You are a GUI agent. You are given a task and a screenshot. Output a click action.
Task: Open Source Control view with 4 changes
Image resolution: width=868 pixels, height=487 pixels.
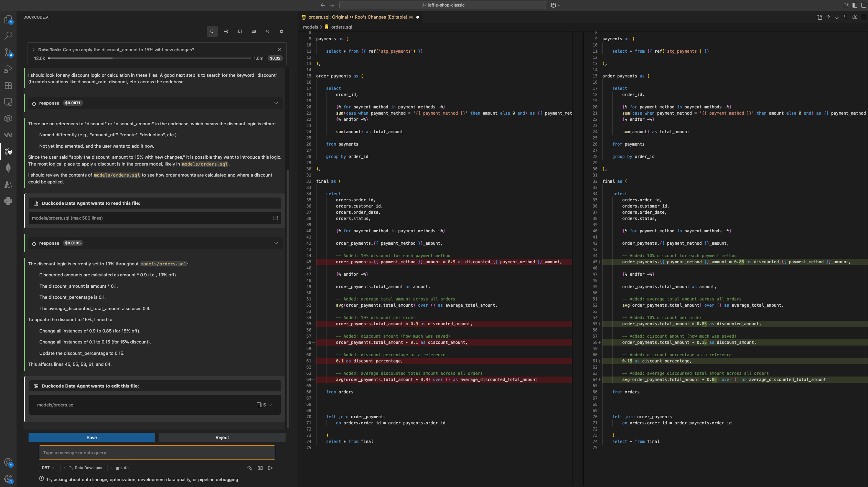point(8,52)
